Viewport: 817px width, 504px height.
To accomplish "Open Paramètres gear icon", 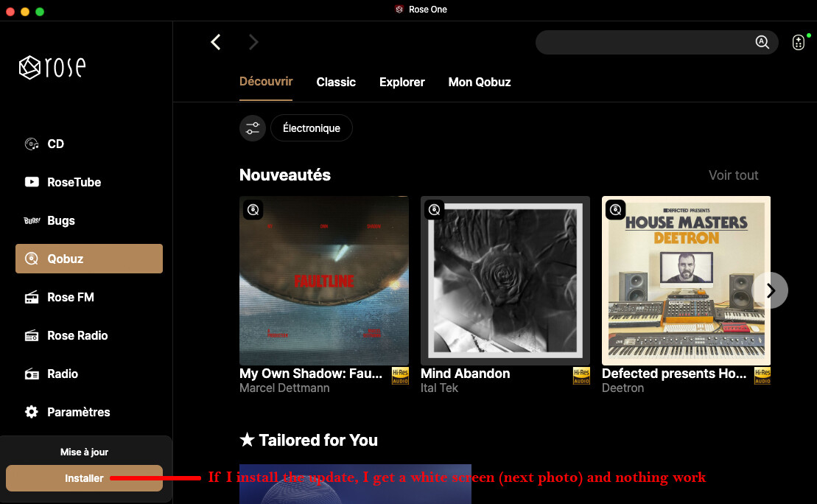I will 32,412.
